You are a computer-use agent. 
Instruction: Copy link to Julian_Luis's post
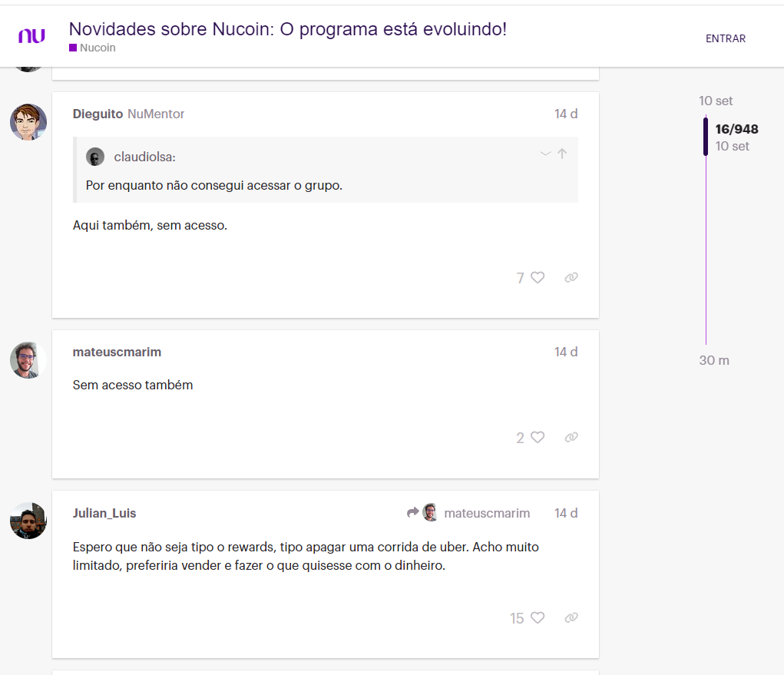pos(571,618)
